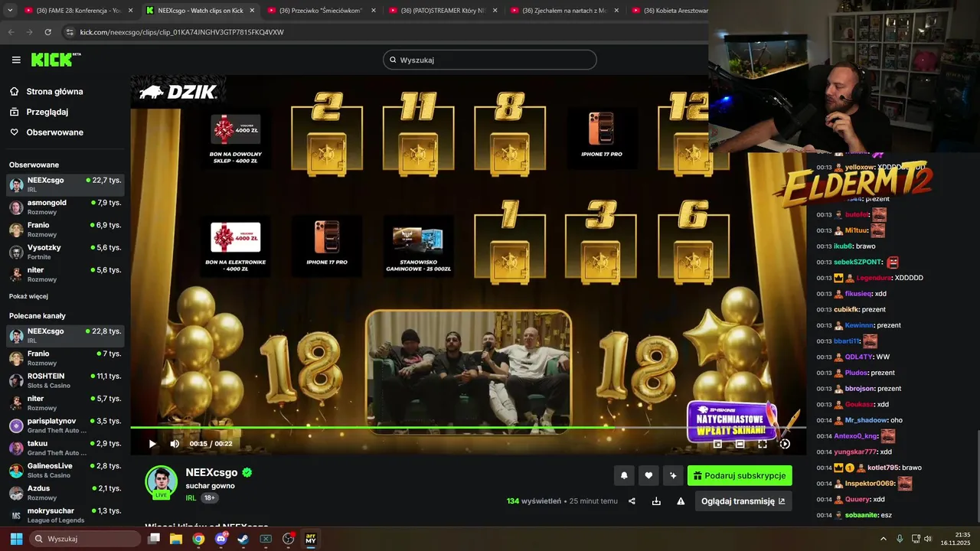
Task: Open Windows Start menu
Action: (16, 539)
